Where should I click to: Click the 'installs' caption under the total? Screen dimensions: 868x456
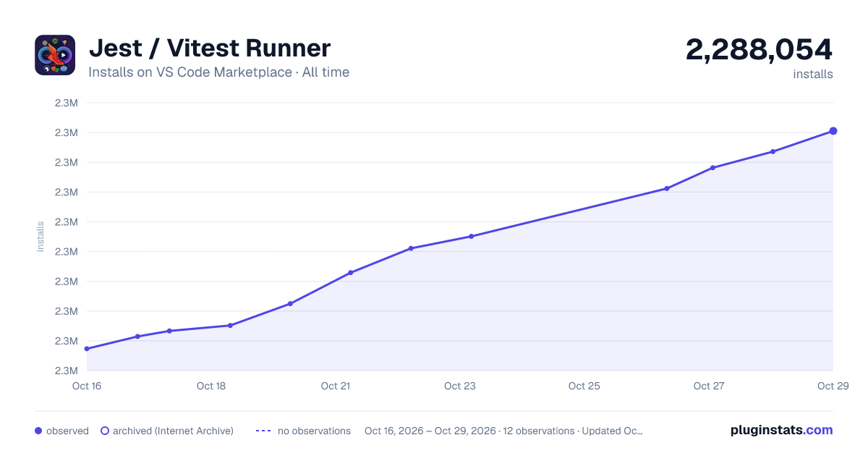coord(813,74)
